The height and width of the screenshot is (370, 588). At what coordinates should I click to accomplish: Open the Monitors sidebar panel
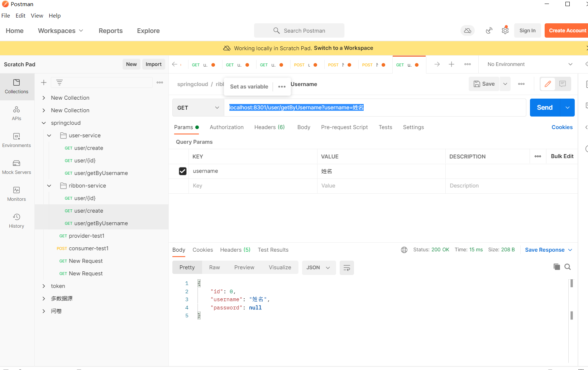(x=16, y=194)
